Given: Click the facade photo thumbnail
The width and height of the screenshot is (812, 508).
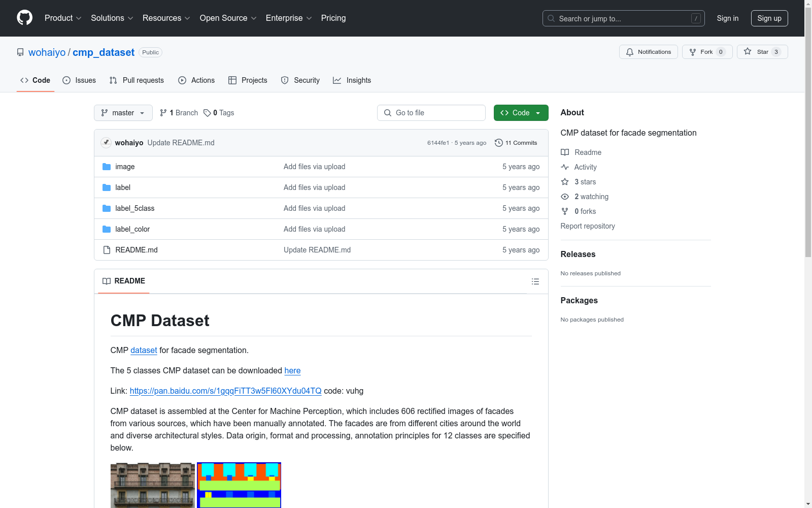Looking at the screenshot, I should tap(153, 485).
